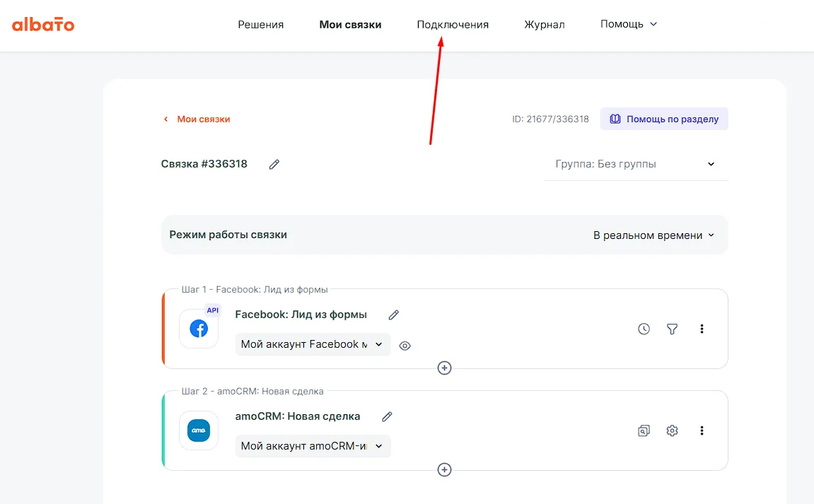
Task: Edit the Связка #336318 name pencil icon
Action: pos(274,164)
